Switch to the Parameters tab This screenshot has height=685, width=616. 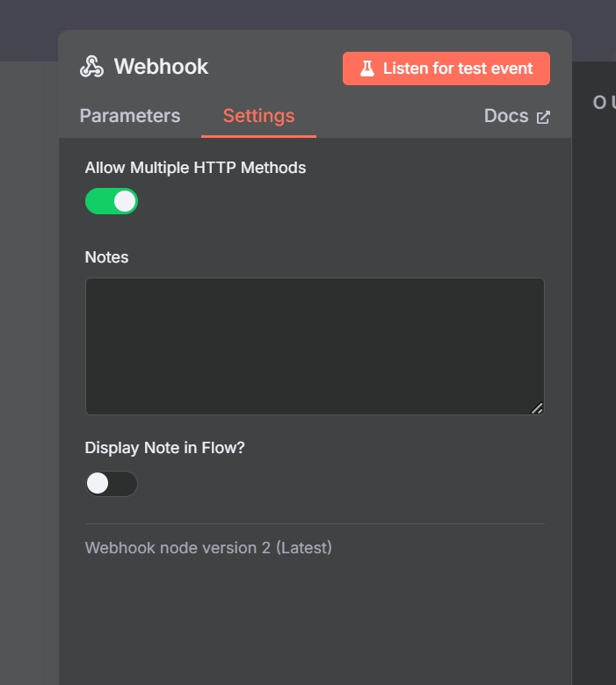(x=130, y=116)
